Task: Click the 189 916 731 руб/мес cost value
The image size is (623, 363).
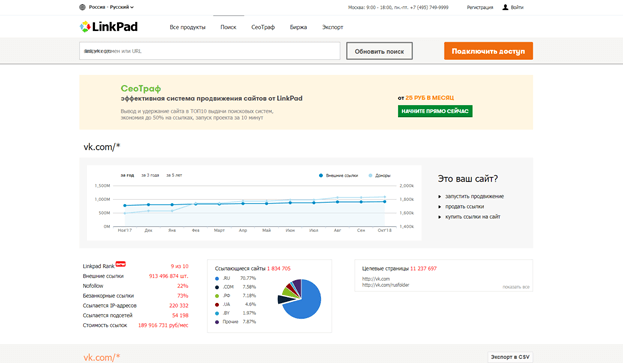Action: click(163, 325)
